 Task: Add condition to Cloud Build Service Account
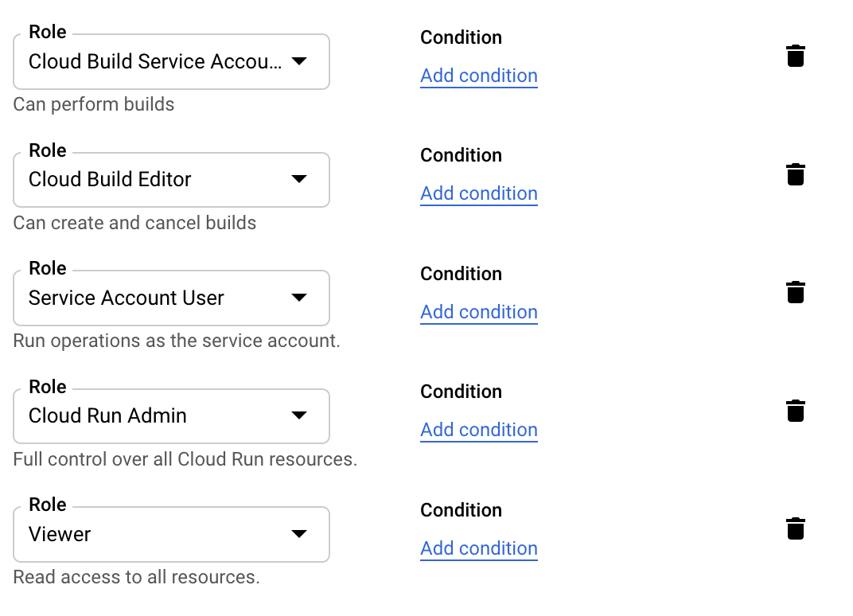coord(478,76)
